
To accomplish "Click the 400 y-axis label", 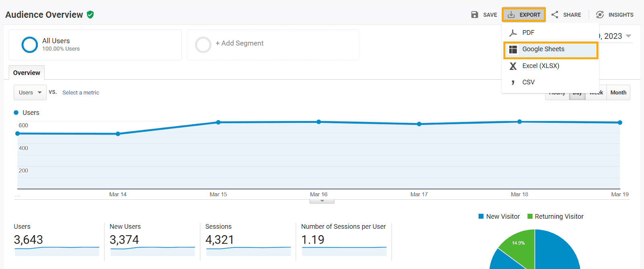I will tap(23, 148).
